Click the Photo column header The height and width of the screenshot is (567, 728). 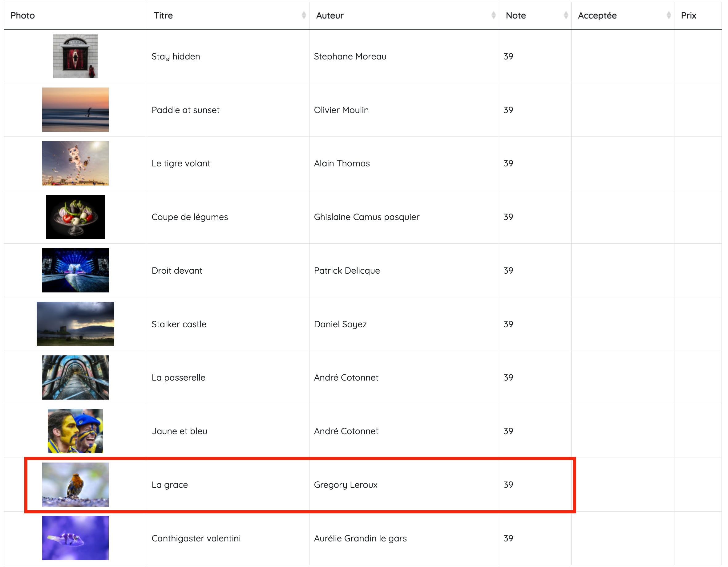pos(23,15)
